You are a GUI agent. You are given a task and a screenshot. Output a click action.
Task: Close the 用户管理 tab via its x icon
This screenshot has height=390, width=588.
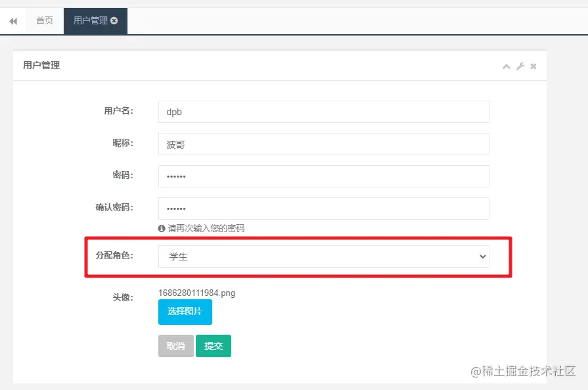point(114,20)
